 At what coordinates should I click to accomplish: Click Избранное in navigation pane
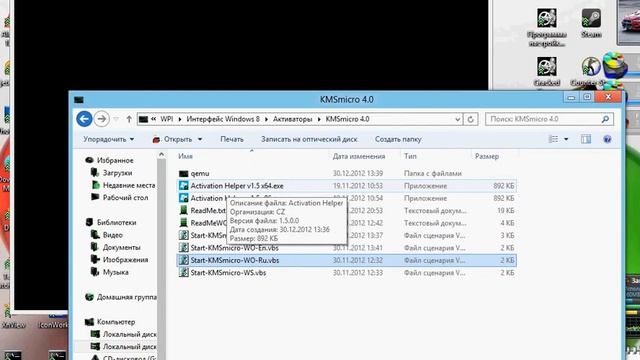(x=115, y=160)
